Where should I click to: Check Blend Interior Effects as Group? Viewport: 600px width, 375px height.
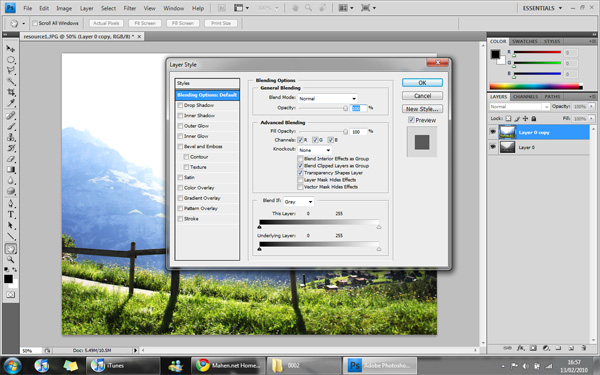click(x=300, y=159)
